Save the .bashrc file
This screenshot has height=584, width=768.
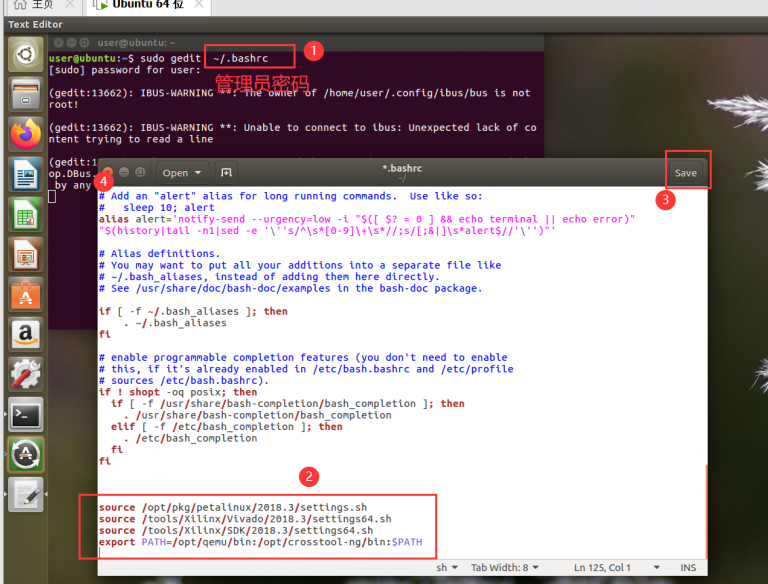[x=685, y=172]
